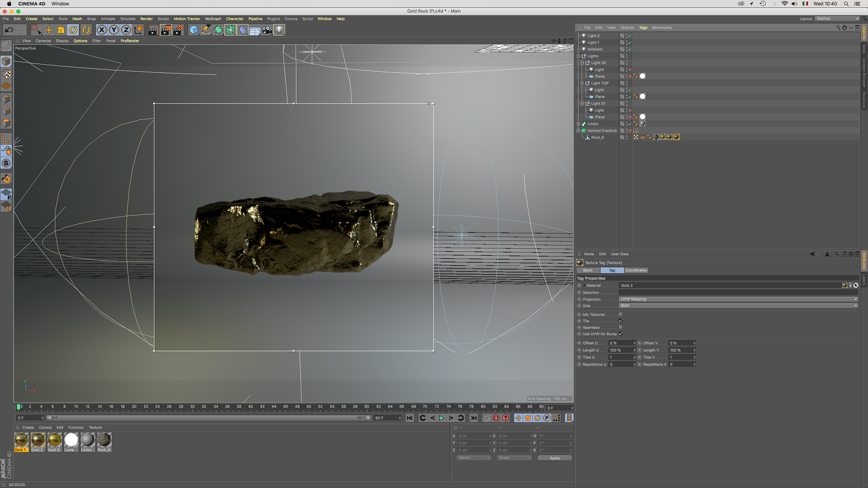Select the Scale tool
Screen dimensions: 868x488
(61, 30)
